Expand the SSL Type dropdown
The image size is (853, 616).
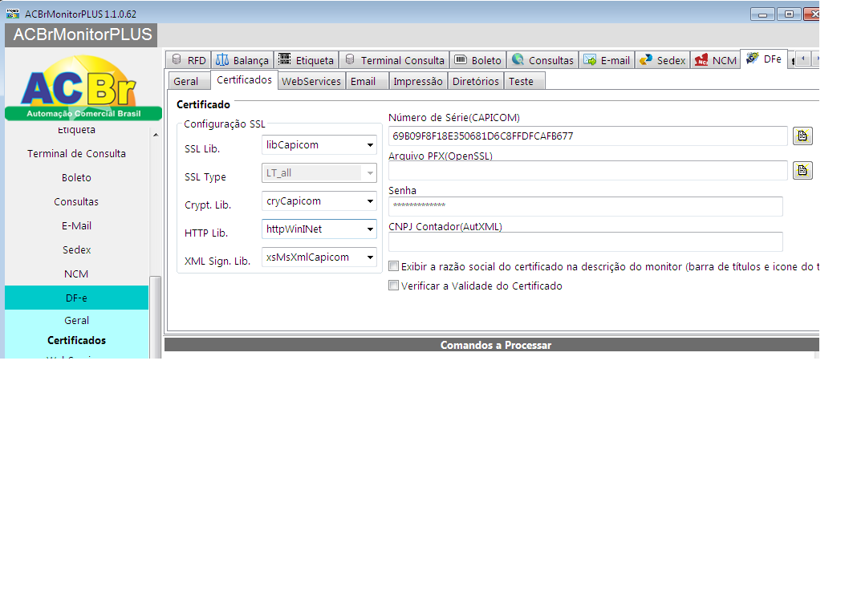click(370, 173)
